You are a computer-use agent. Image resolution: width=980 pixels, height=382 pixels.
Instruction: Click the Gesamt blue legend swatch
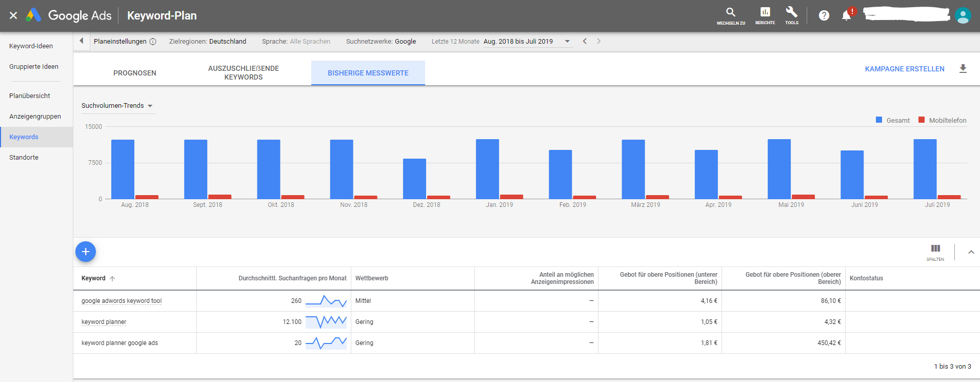pyautogui.click(x=879, y=120)
